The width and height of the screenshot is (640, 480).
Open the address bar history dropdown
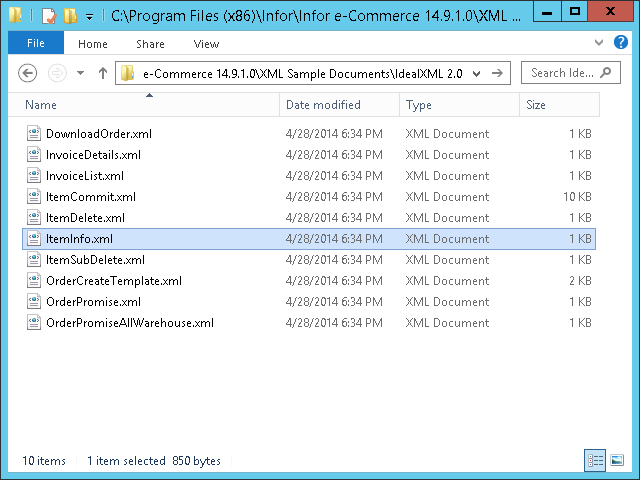[475, 73]
